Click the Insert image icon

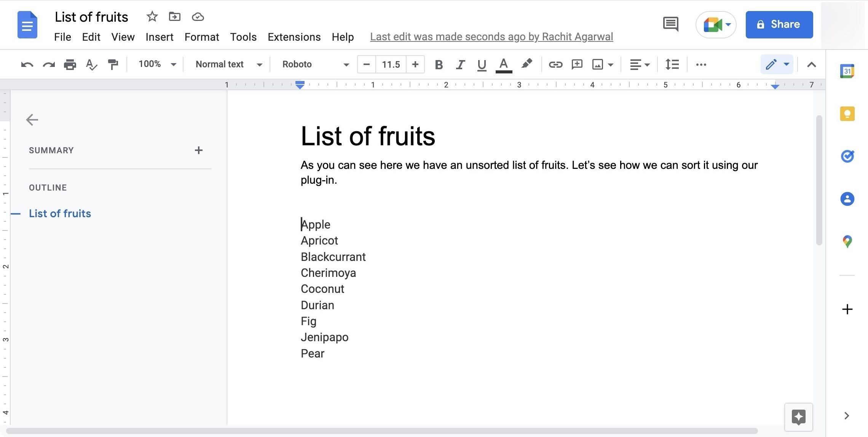pos(597,64)
